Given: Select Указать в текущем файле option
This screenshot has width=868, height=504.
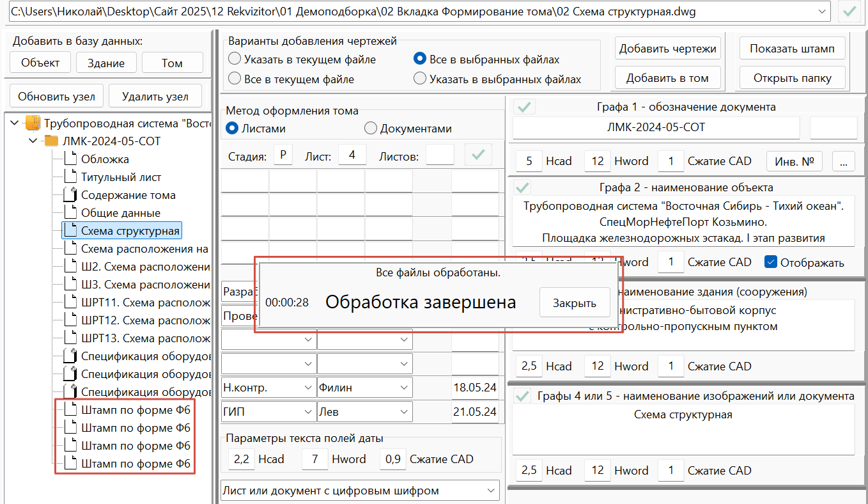Looking at the screenshot, I should coord(233,59).
